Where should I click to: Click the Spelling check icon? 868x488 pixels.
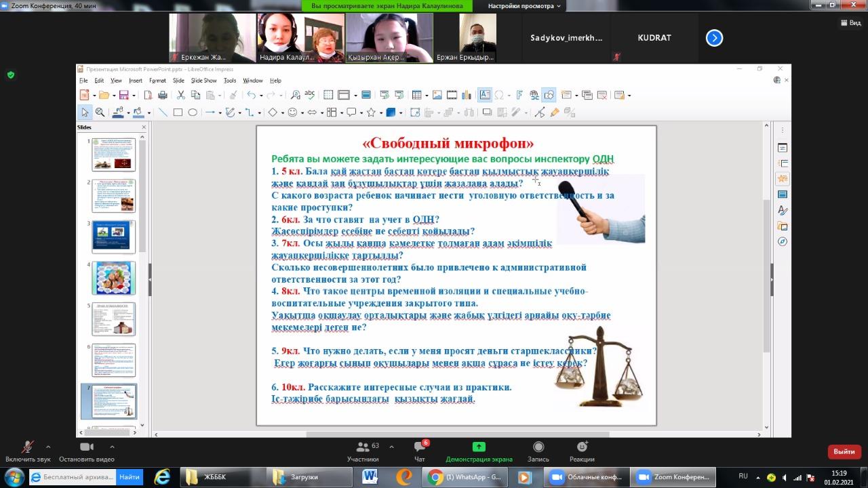pyautogui.click(x=310, y=95)
